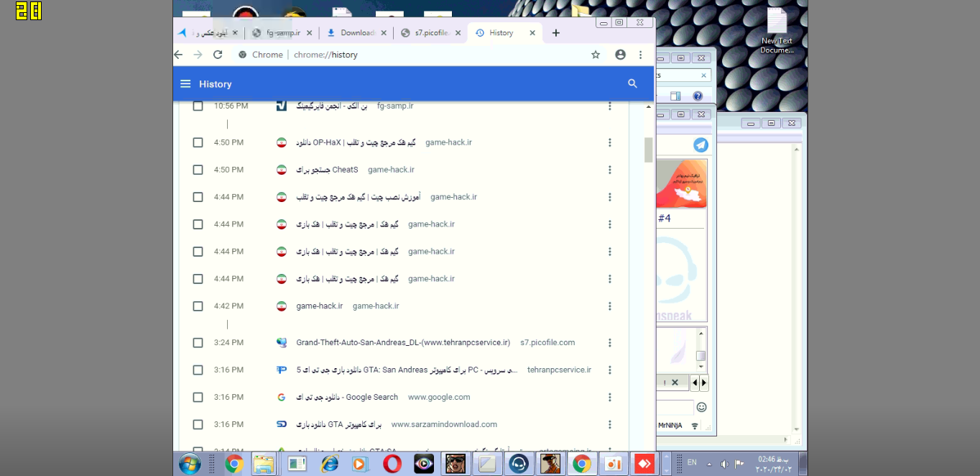Open the GTA San Andreas taskbar icon
The height and width of the screenshot is (476, 980).
[456, 464]
